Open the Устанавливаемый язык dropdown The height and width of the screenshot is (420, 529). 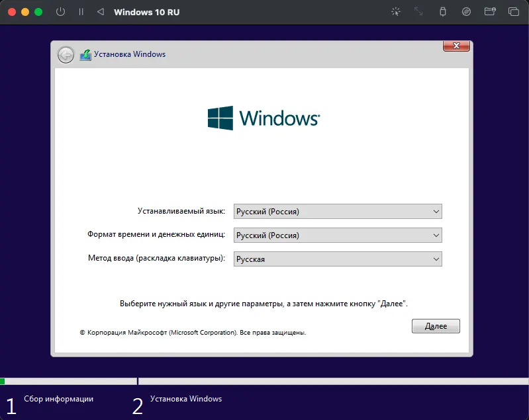(338, 212)
